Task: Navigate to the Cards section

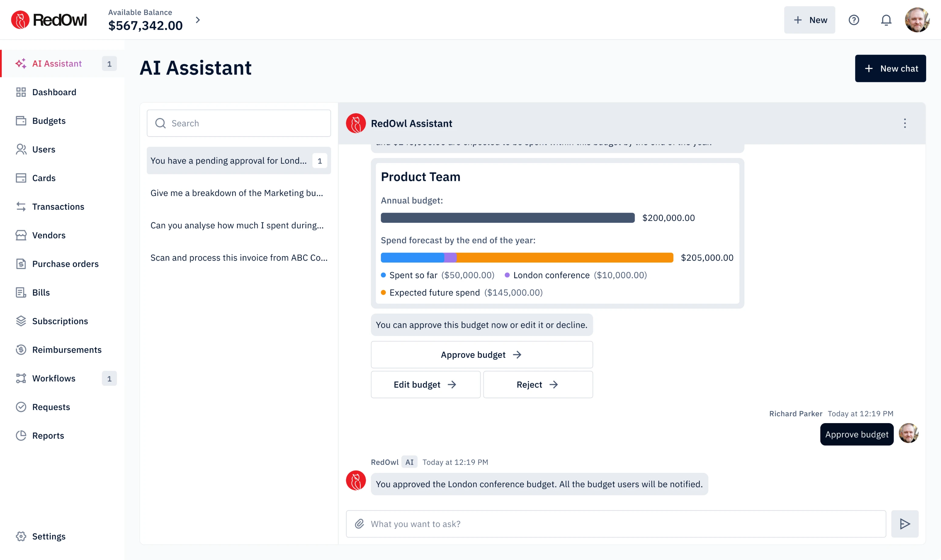Action: pyautogui.click(x=44, y=178)
